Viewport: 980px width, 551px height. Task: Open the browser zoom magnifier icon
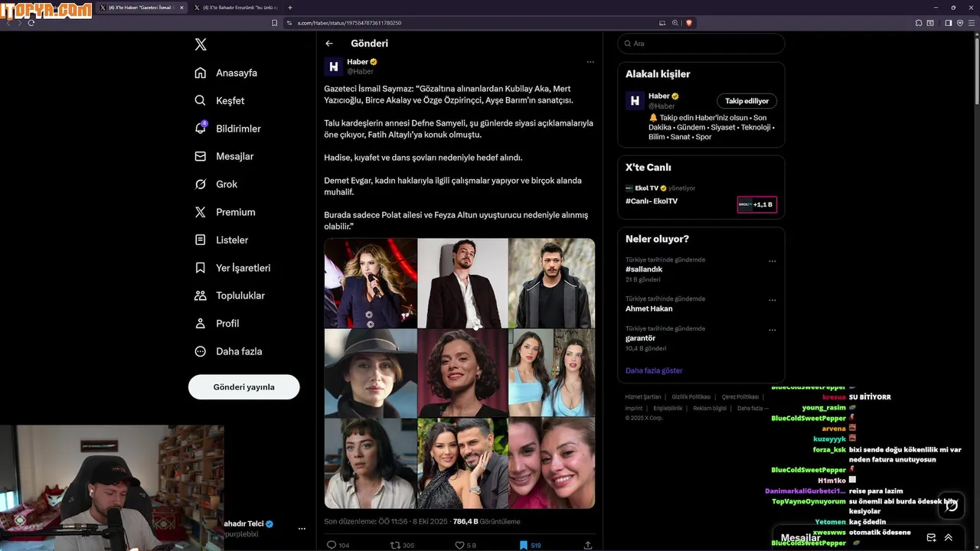(675, 23)
